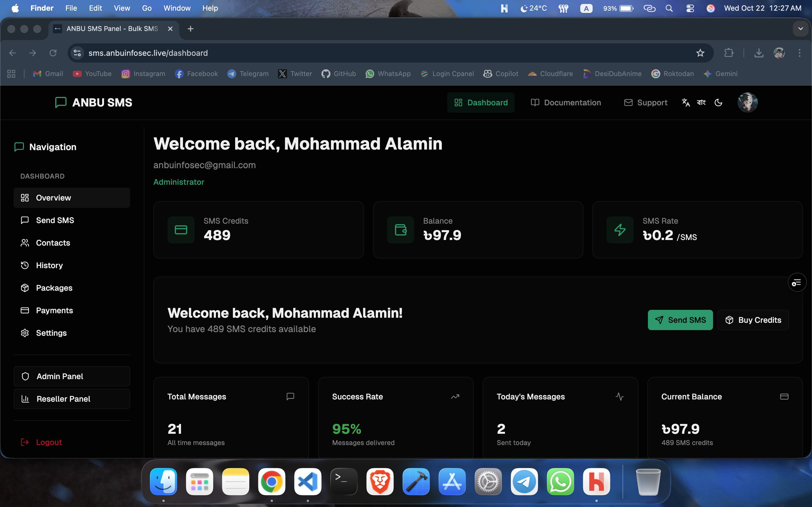Screen dimensions: 812x507
Task: Click the translate language icon
Action: point(685,103)
